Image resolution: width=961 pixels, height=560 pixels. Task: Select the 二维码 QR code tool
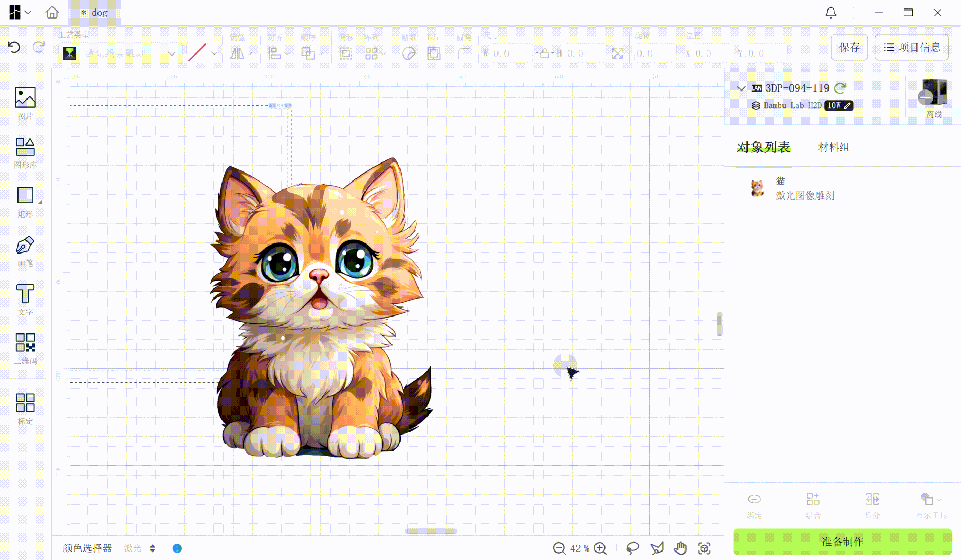pyautogui.click(x=25, y=349)
